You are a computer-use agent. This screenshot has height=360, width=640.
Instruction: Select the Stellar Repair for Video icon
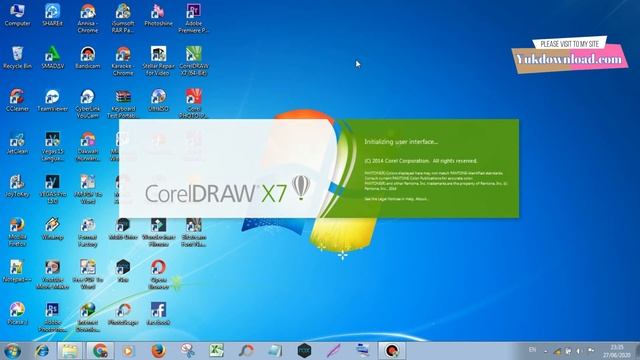click(x=158, y=61)
